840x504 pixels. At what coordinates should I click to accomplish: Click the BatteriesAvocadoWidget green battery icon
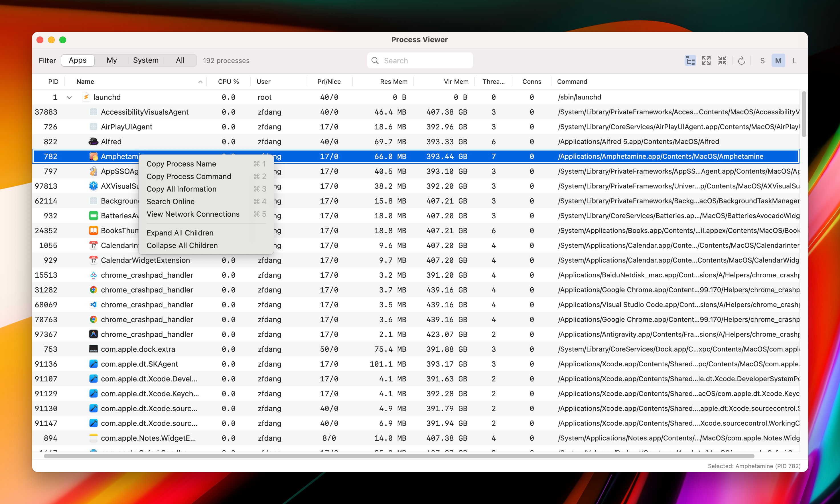pyautogui.click(x=94, y=216)
